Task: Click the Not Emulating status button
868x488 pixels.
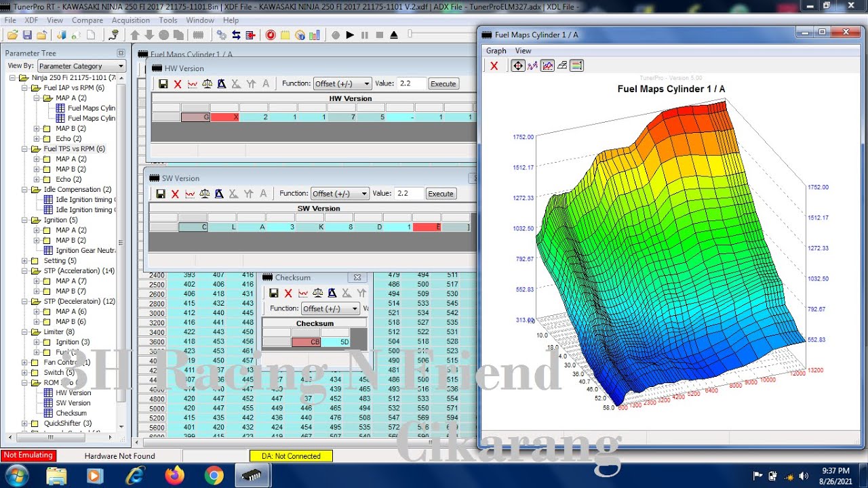Action: coord(28,455)
